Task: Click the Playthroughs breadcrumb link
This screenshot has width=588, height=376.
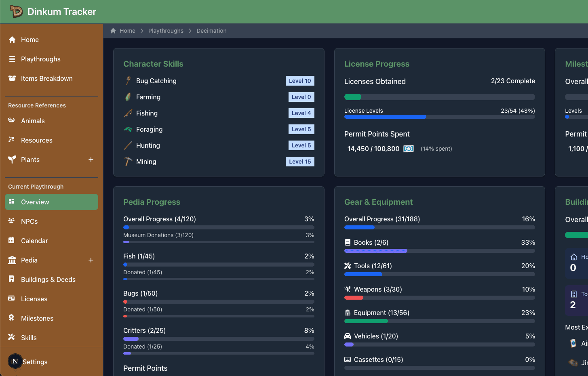Action: point(166,31)
